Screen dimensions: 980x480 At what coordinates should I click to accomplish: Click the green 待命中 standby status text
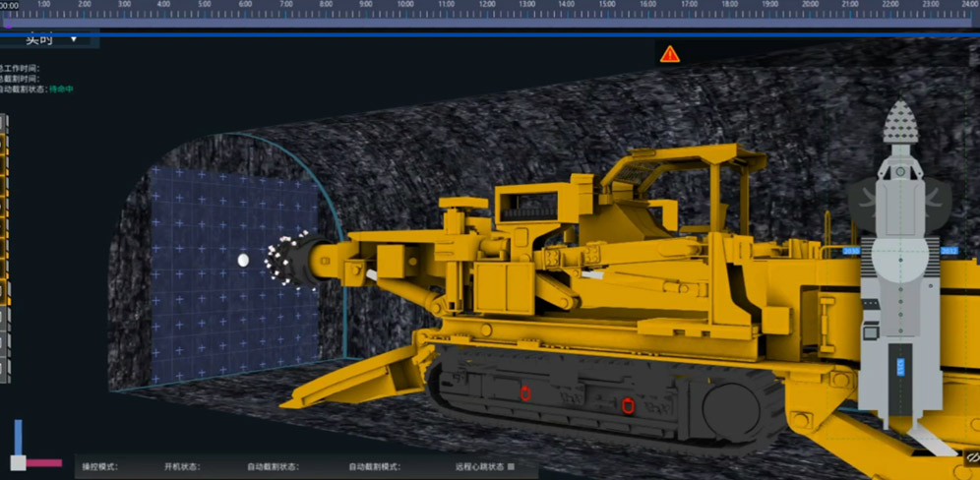click(x=62, y=90)
